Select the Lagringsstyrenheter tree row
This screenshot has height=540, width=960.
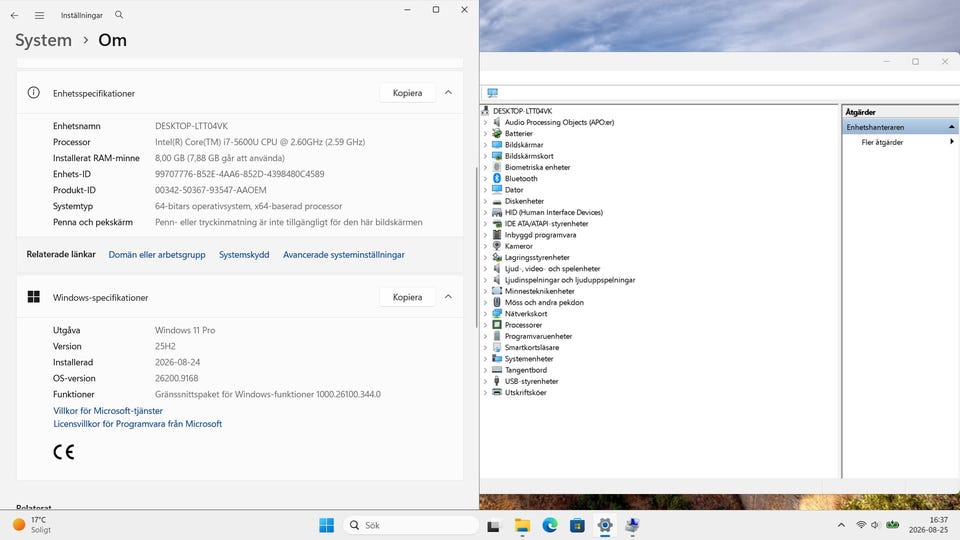tap(537, 257)
